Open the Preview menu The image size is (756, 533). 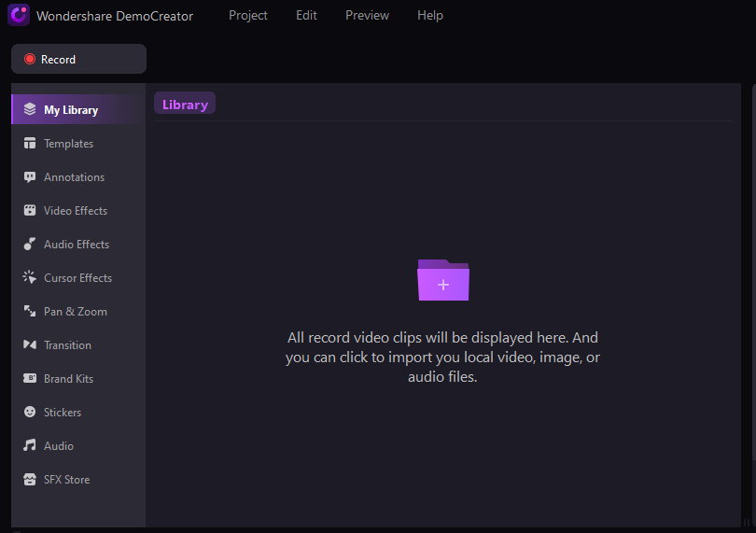pyautogui.click(x=367, y=16)
